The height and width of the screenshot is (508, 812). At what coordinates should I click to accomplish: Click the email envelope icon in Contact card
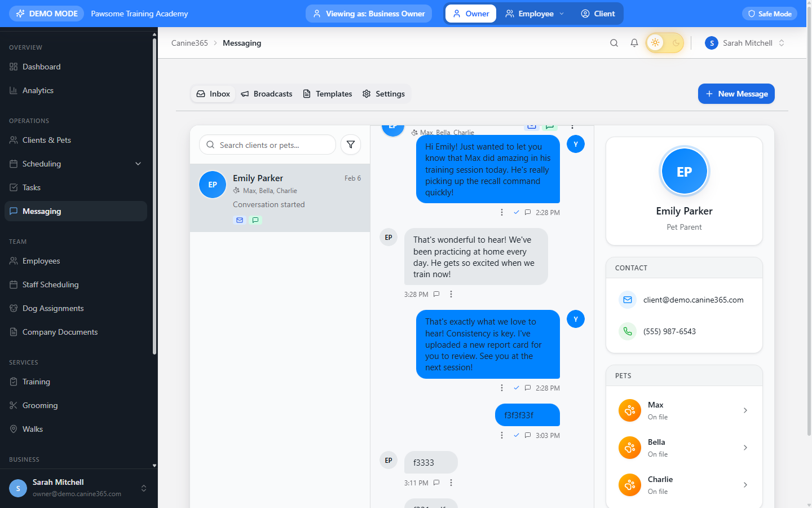click(628, 300)
